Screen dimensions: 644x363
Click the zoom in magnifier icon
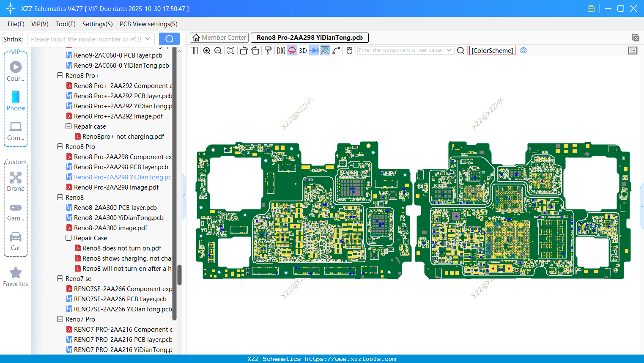pos(207,51)
